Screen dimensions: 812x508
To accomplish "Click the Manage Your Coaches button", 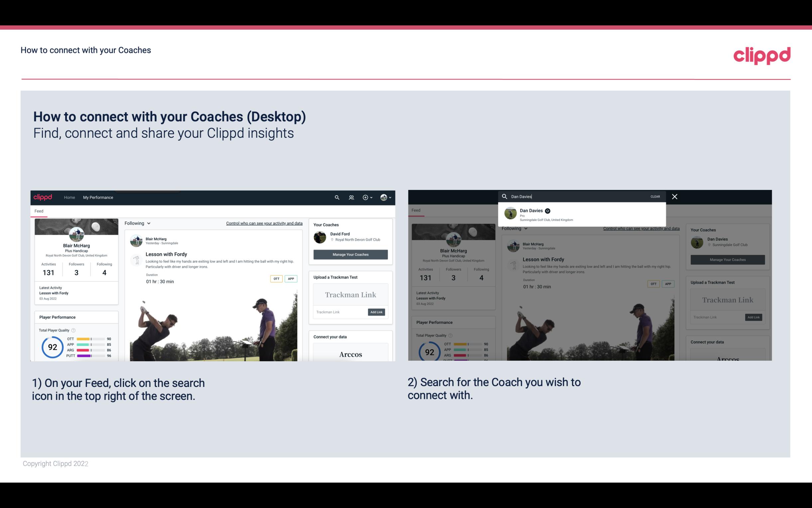I will [x=350, y=254].
